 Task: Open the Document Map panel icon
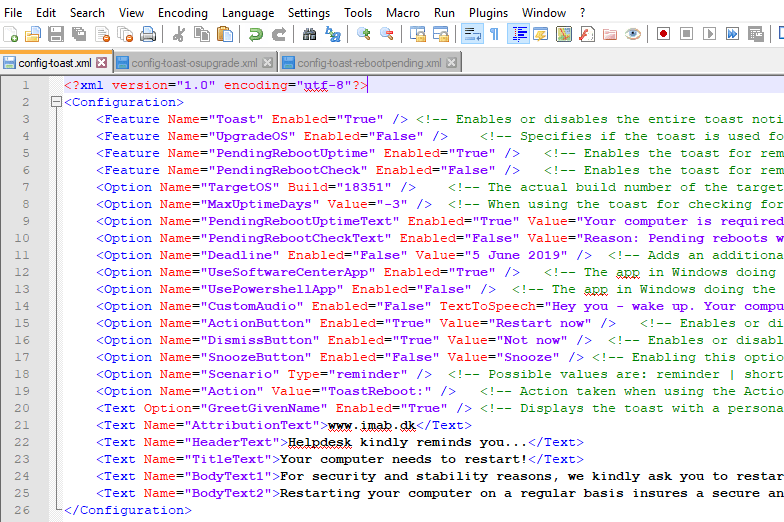(x=564, y=34)
